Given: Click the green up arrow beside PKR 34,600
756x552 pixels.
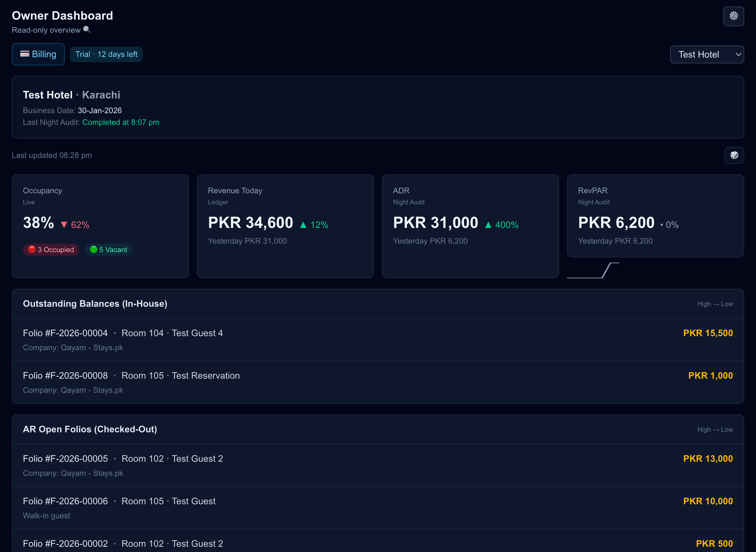Looking at the screenshot, I should tap(303, 225).
